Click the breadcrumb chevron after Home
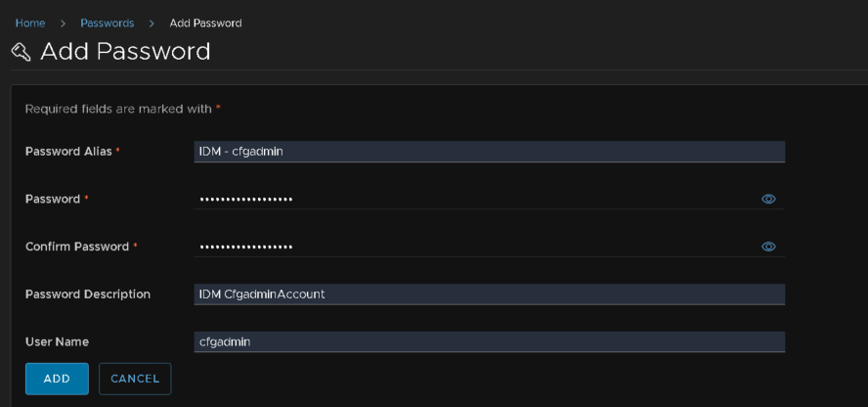Viewport: 868px width, 407px height. [x=64, y=23]
